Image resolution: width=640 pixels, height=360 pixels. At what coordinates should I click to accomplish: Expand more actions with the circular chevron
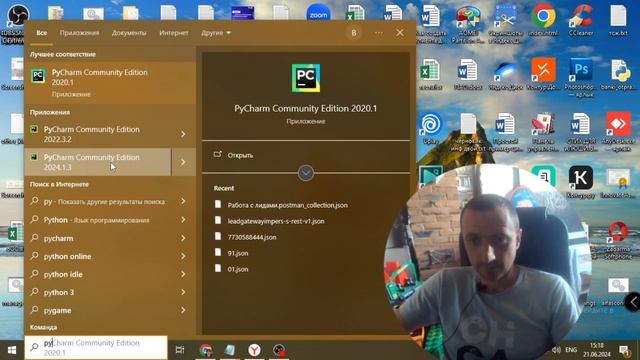tap(306, 173)
